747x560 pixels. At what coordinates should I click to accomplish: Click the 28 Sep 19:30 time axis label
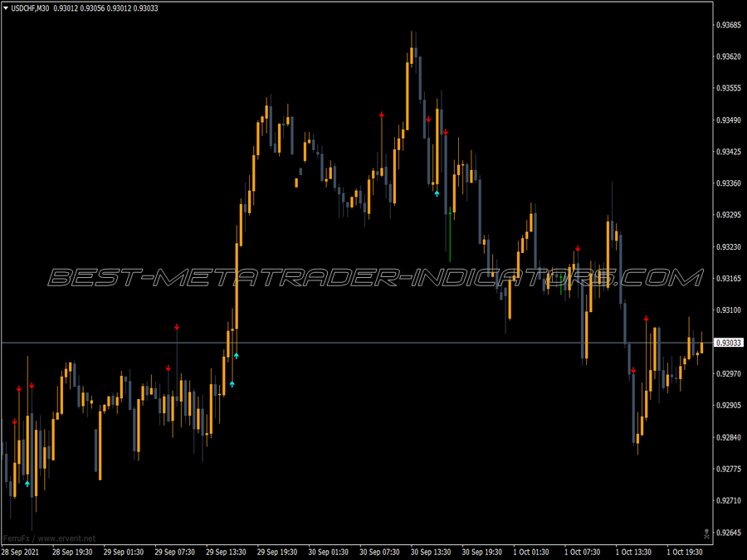click(72, 552)
